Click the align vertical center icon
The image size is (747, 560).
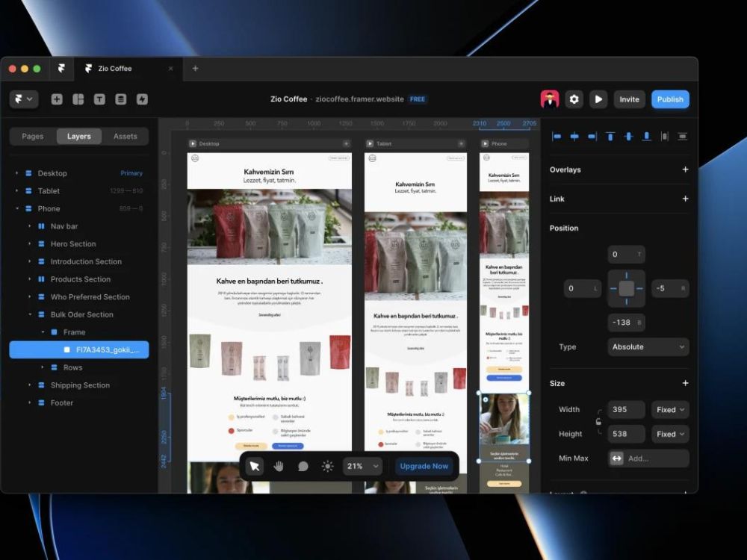pos(628,137)
